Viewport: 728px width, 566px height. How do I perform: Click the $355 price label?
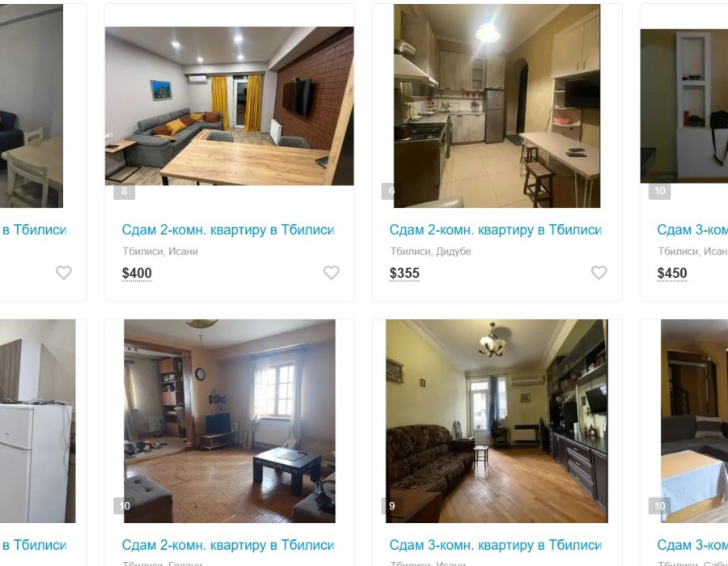point(404,273)
